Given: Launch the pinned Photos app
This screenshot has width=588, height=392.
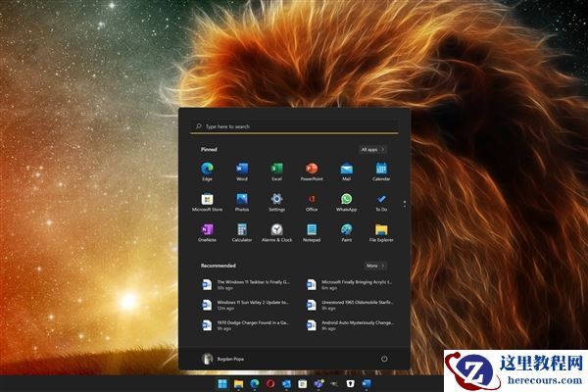Looking at the screenshot, I should [x=242, y=202].
